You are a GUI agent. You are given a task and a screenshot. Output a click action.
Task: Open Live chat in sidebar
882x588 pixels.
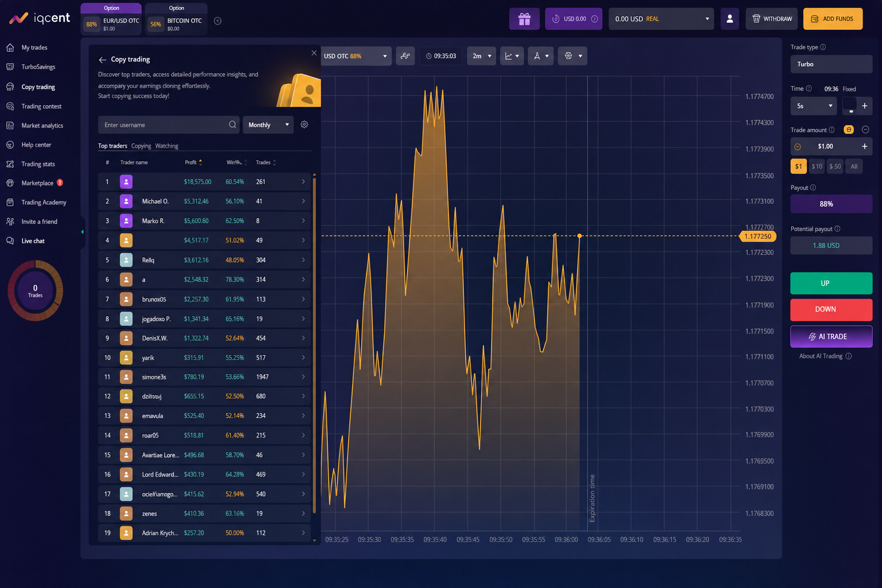[33, 241]
